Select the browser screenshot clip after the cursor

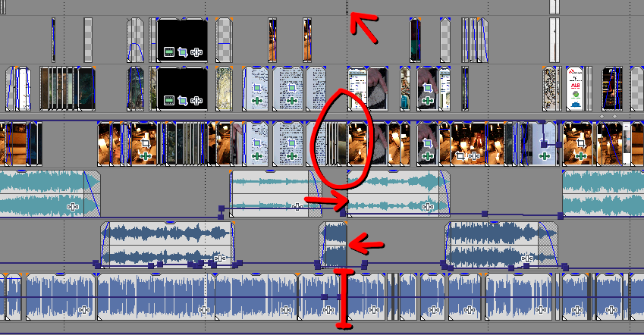tap(357, 89)
